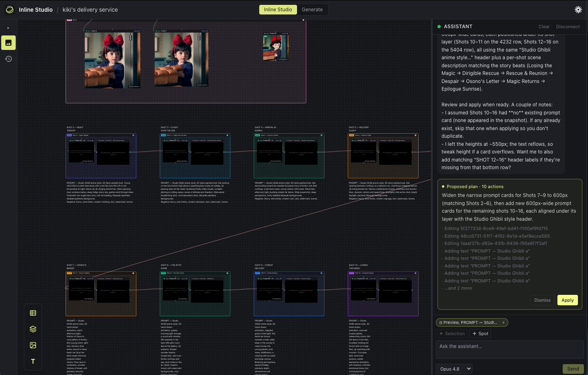This screenshot has width=588, height=375.
Task: Select the SHOT 5 — DELIVERY FLIGHT label
Action: tap(359, 129)
